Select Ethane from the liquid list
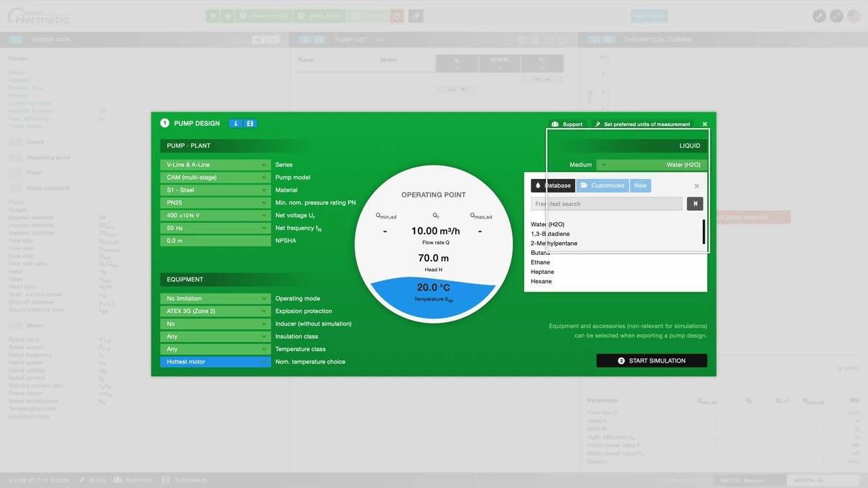Viewport: 868px width, 488px height. [540, 262]
